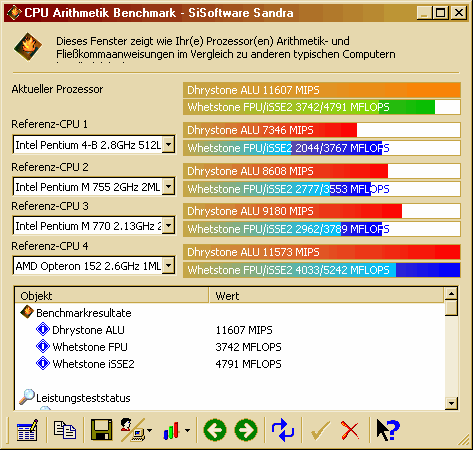
Task: Click the 11607 MIPS value cell
Action: pyautogui.click(x=244, y=330)
